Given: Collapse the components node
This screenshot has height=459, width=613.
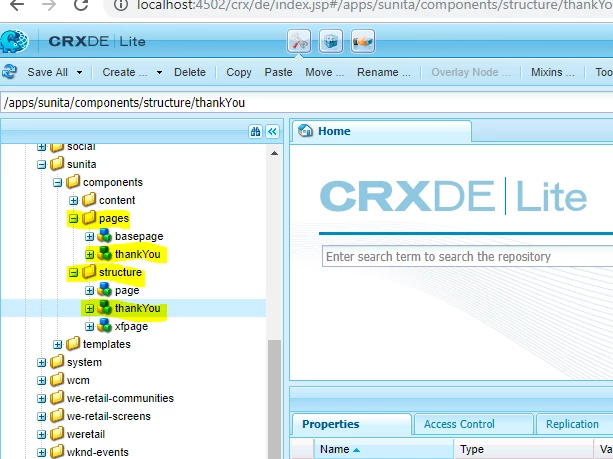Looking at the screenshot, I should tap(57, 182).
